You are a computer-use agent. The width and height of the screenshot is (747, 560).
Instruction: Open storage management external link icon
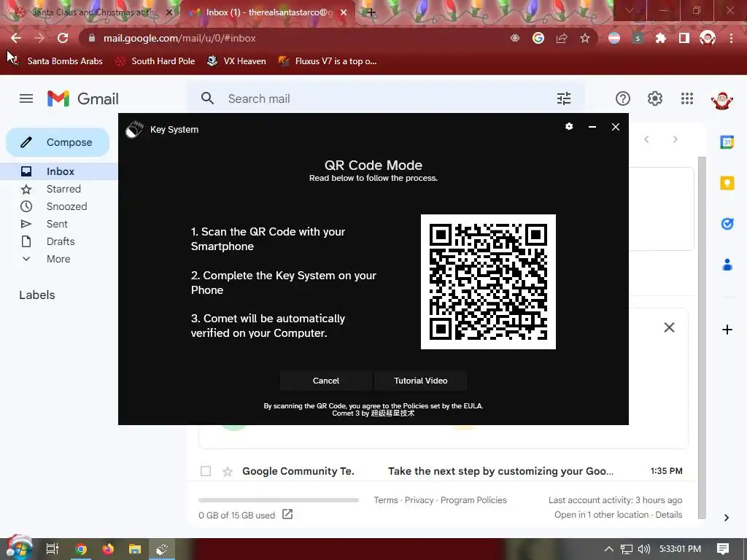pyautogui.click(x=287, y=514)
